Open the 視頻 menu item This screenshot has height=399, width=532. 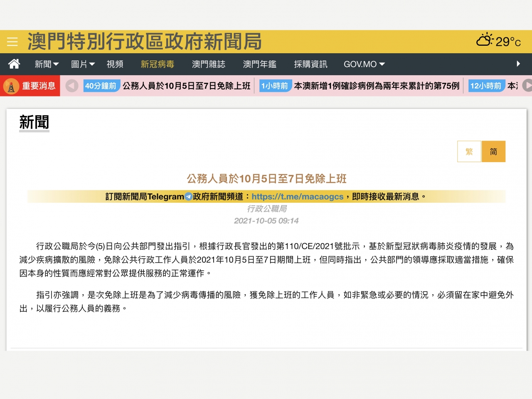click(x=115, y=64)
